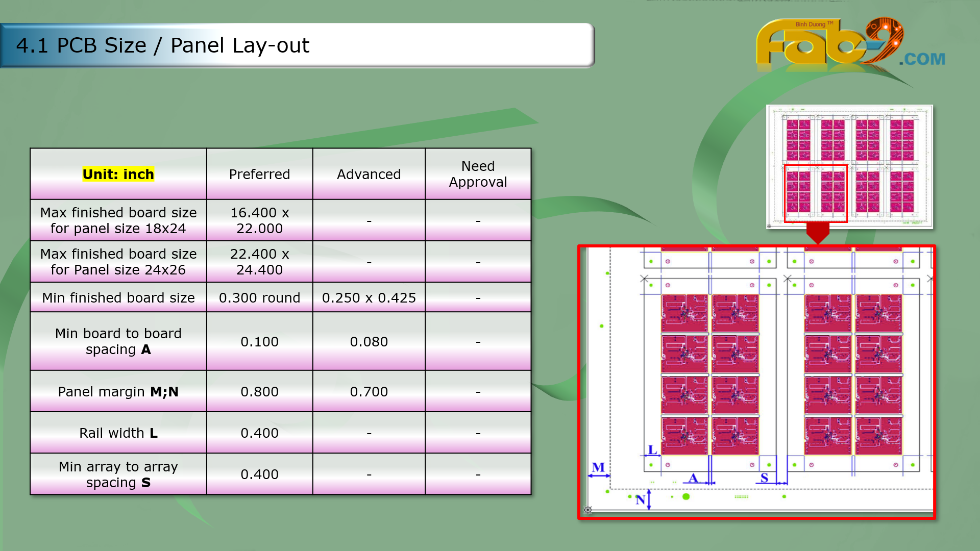Image resolution: width=980 pixels, height=551 pixels.
Task: Click the blue L rail-width label
Action: tap(652, 449)
